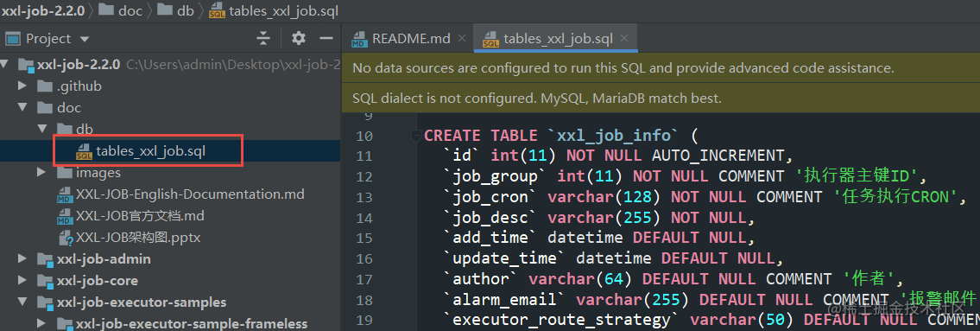
Task: Collapse the xxl-job-executor-samples module
Action: 23,302
